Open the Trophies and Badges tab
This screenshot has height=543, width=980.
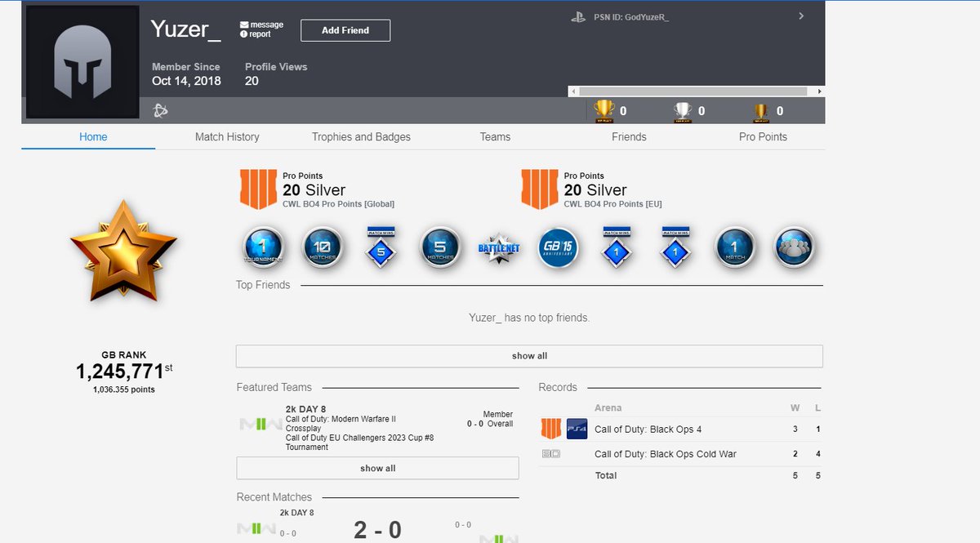pos(361,137)
